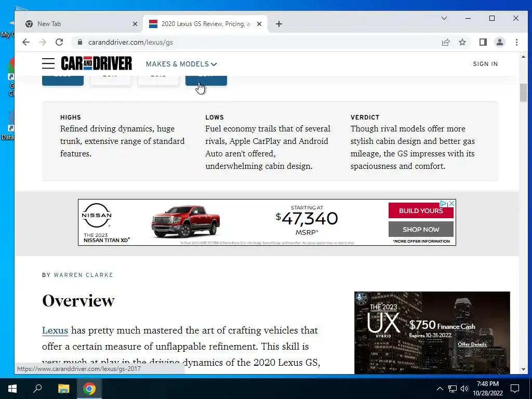Bookmark this page with the star icon

462,42
